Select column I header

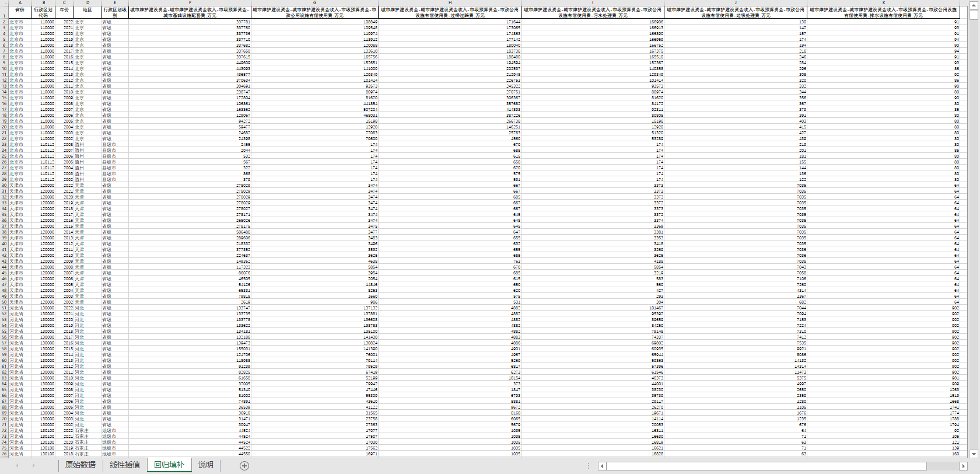593,3
